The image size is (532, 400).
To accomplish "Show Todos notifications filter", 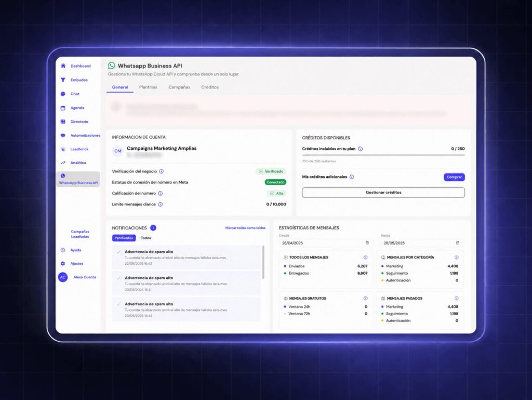I will [146, 238].
